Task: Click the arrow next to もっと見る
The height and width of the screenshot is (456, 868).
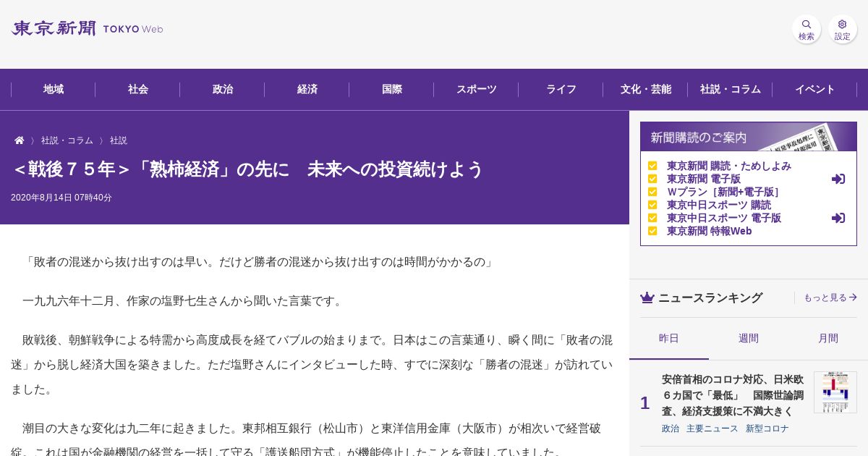Action: click(x=853, y=297)
